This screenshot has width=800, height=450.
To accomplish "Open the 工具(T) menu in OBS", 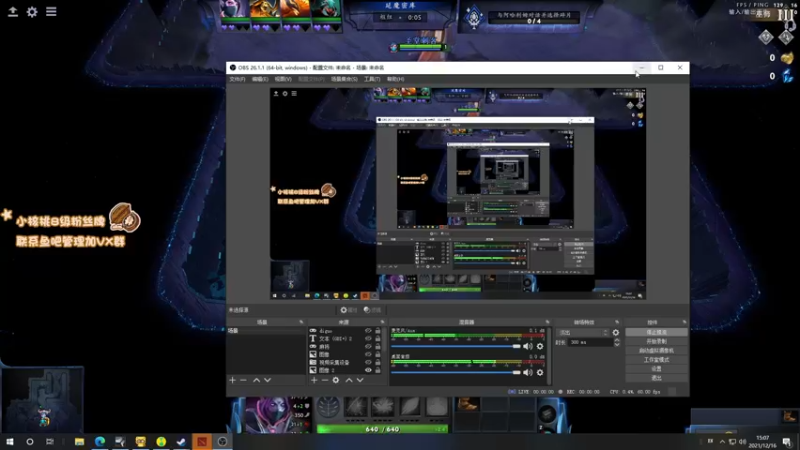I will click(372, 79).
